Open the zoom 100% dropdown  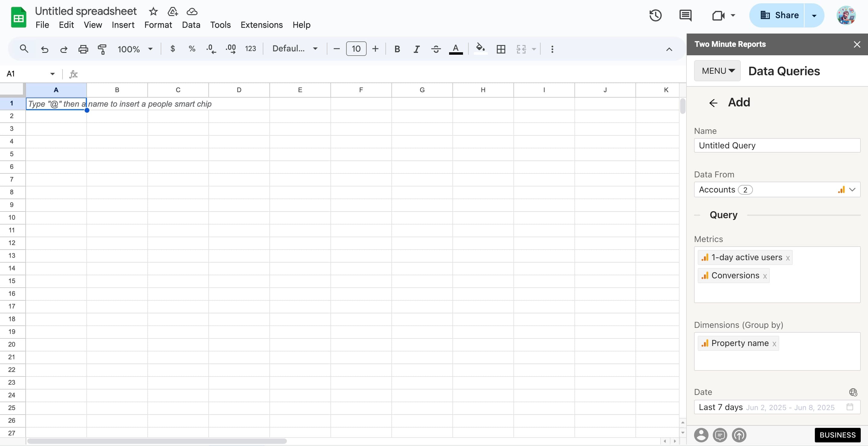coord(135,49)
